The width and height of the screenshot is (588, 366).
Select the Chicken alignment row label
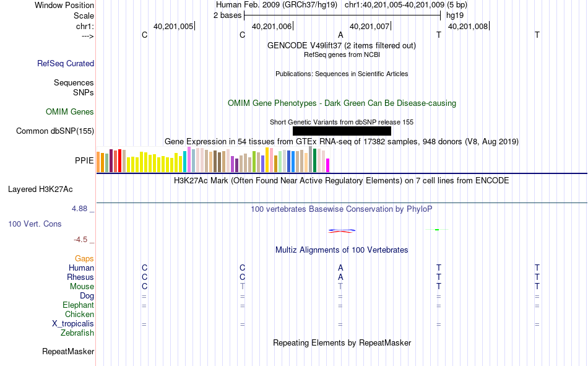(x=79, y=314)
